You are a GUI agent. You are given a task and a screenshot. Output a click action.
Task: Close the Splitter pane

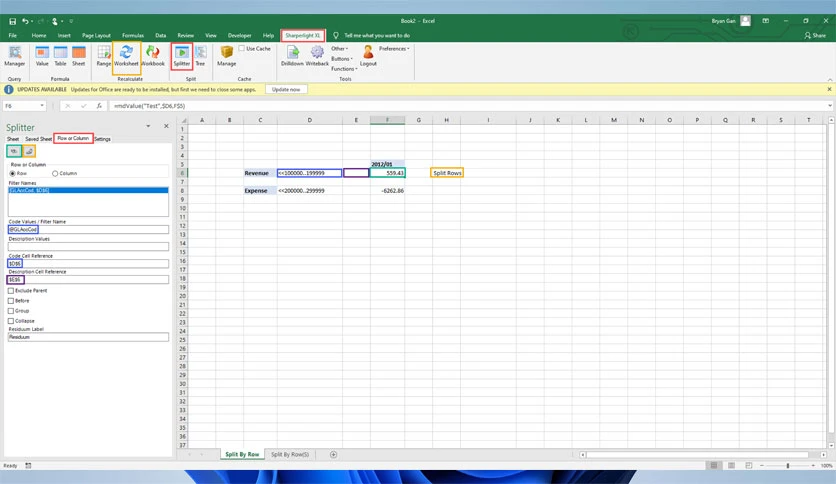click(x=166, y=126)
